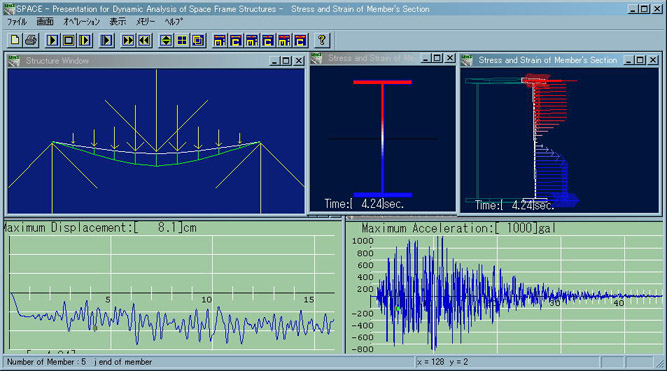Click the rewind double arrow icon
This screenshot has height=371, width=667.
[x=144, y=40]
